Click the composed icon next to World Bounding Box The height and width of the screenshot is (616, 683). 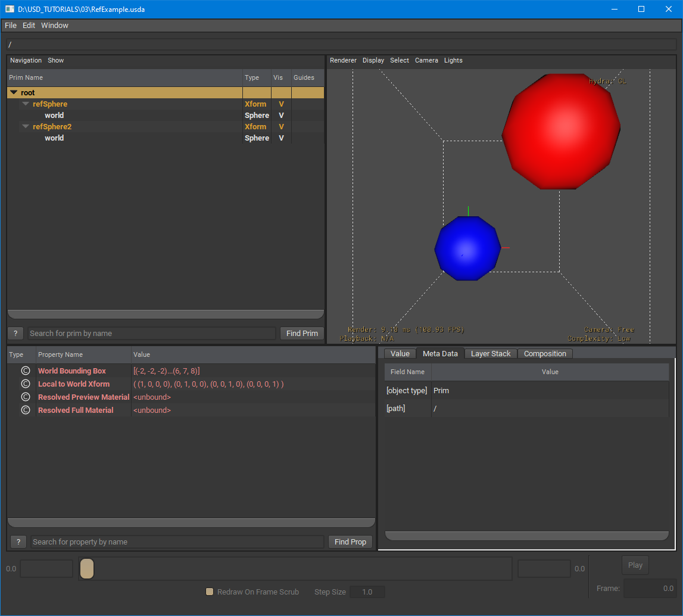(25, 371)
